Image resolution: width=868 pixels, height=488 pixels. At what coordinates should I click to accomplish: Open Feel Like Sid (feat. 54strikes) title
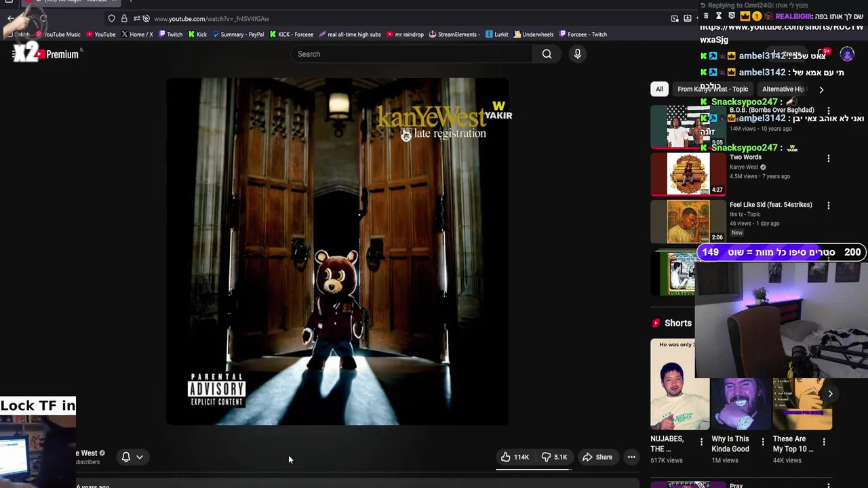pos(770,205)
